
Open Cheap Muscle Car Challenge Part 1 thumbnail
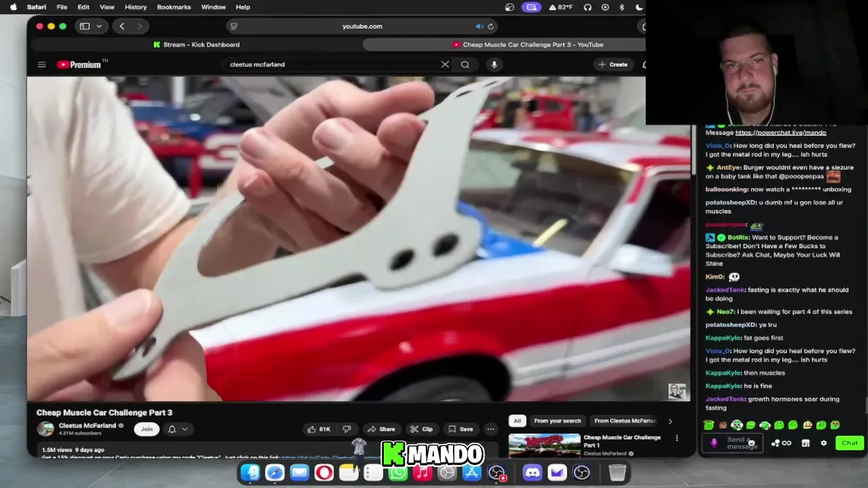pos(545,445)
